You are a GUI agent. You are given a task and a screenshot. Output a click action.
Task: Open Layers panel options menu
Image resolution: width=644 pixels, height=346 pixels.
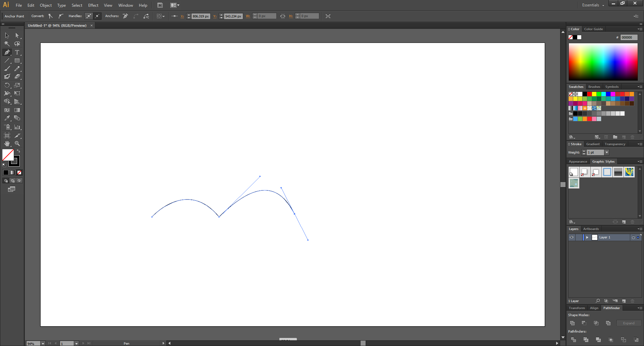pos(640,229)
